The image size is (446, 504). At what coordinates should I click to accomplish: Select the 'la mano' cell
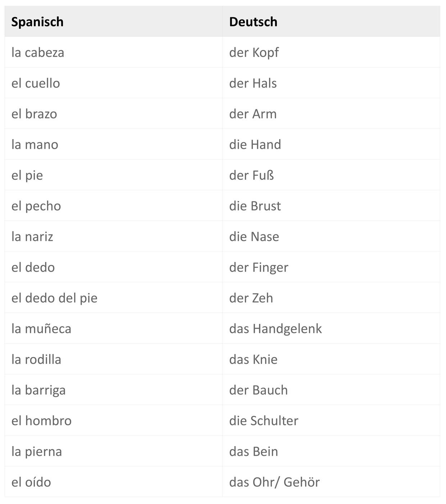35,145
